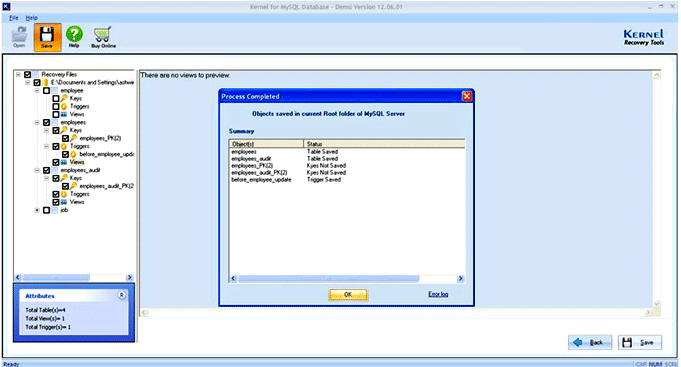Uncheck the before_employee_upd trigger checkbox

point(66,154)
